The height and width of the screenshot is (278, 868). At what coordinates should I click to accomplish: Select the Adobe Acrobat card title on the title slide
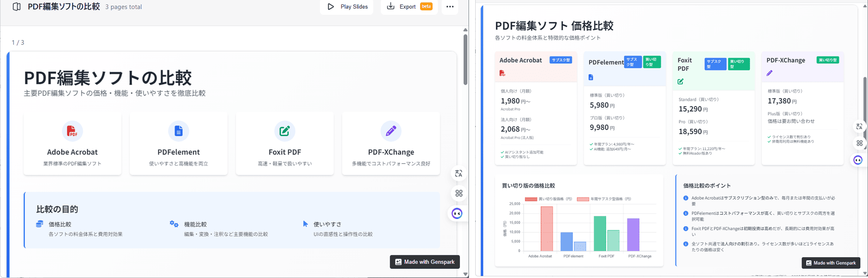pyautogui.click(x=73, y=152)
